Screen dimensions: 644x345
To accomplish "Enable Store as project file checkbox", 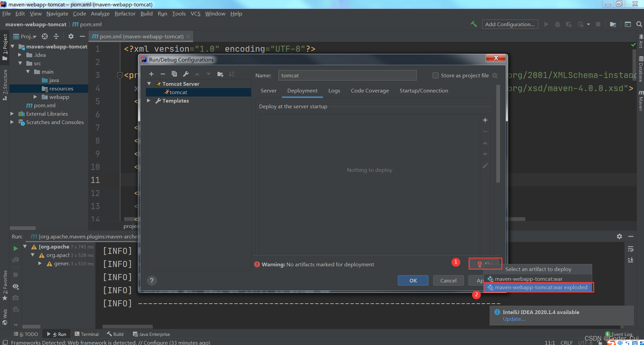I will [435, 75].
